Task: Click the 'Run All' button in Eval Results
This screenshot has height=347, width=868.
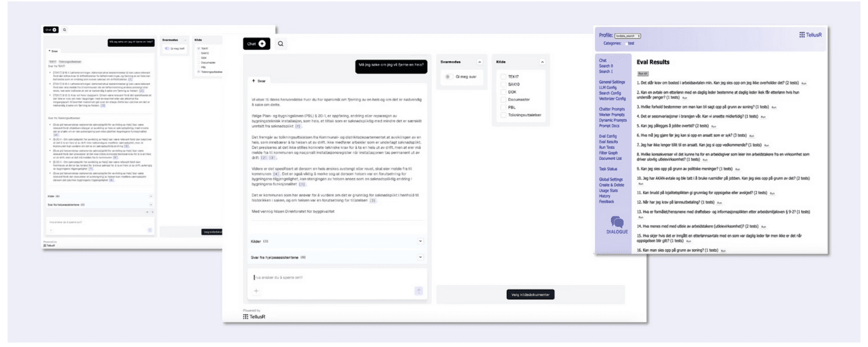Action: tap(642, 74)
